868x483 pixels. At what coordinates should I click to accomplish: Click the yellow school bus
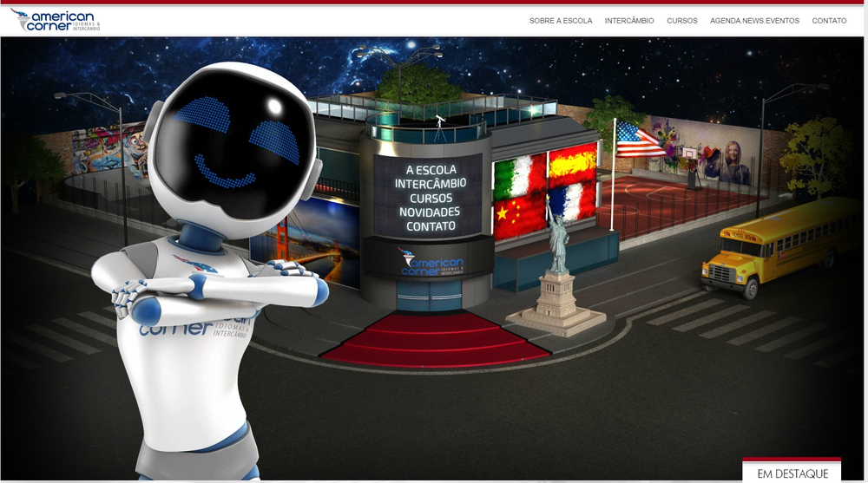coord(782,246)
